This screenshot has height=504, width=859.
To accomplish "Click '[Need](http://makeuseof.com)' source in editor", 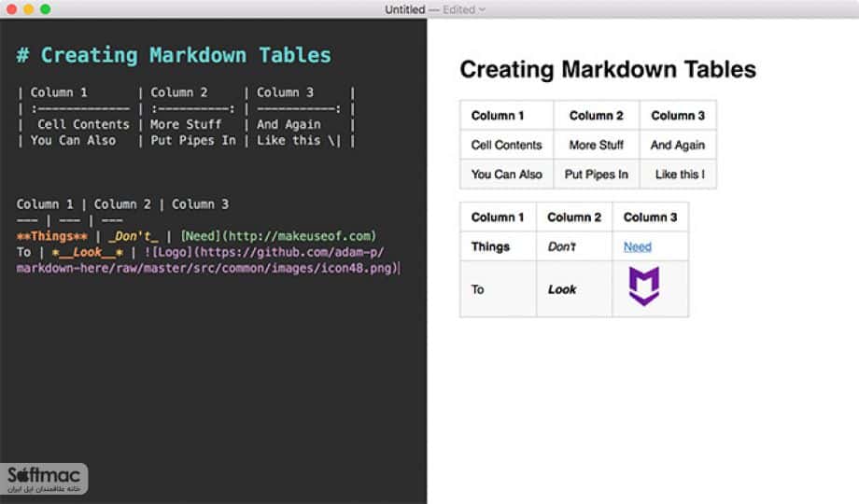I will pyautogui.click(x=278, y=236).
